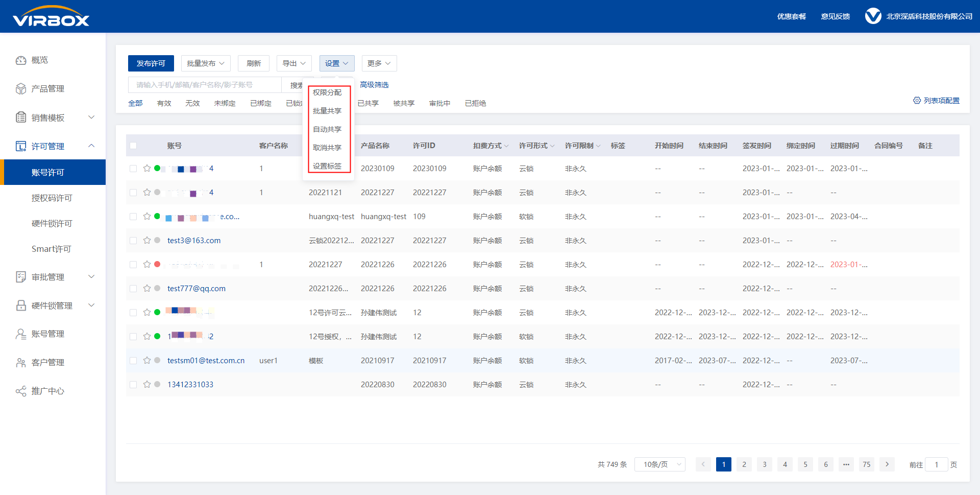Viewport: 980px width, 495px height.
Task: Collapse the 设置 dropdown
Action: (x=337, y=63)
